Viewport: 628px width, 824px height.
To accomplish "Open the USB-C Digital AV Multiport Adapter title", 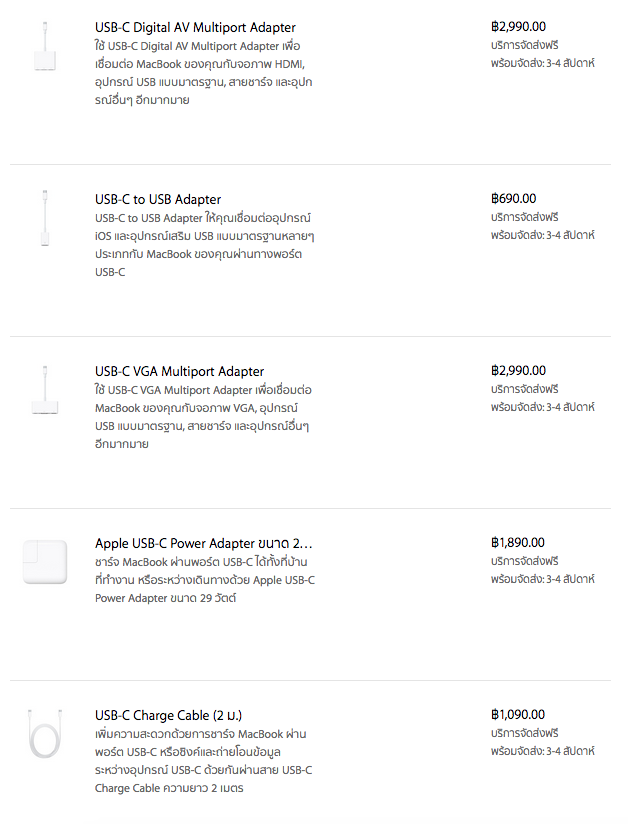I will click(x=195, y=28).
